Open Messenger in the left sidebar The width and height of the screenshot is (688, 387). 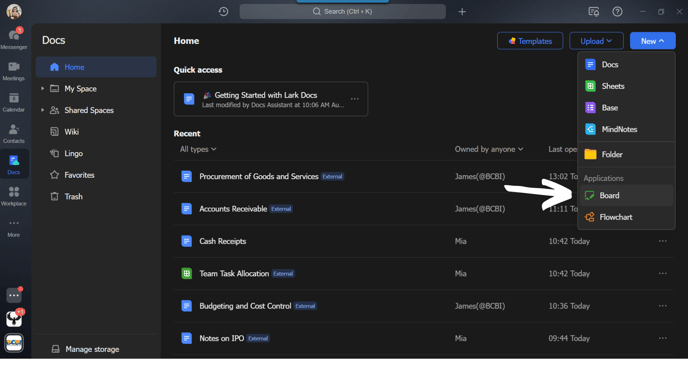(14, 38)
